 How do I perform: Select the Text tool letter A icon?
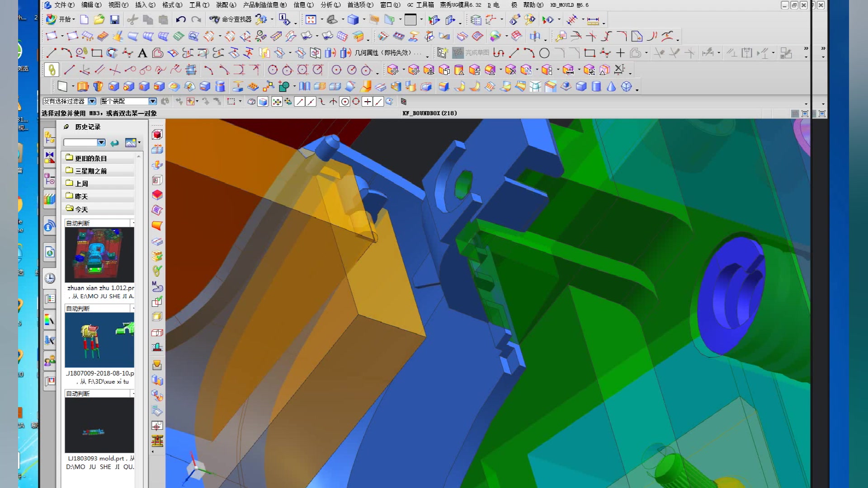point(142,53)
